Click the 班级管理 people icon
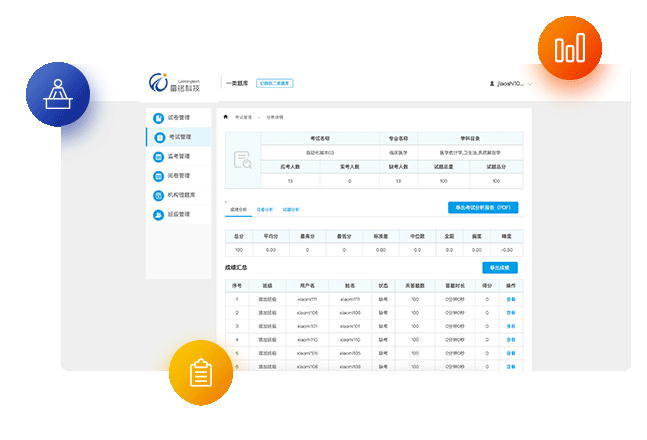This screenshot has width=647, height=440. 158,215
